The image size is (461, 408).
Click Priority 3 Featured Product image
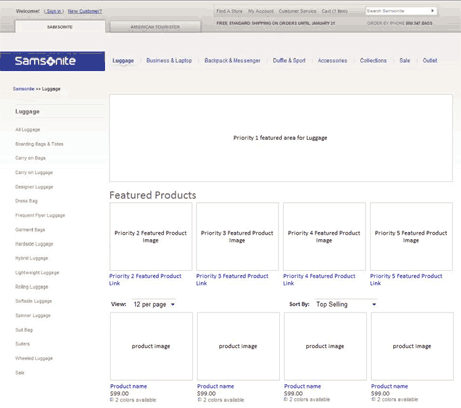(x=237, y=236)
